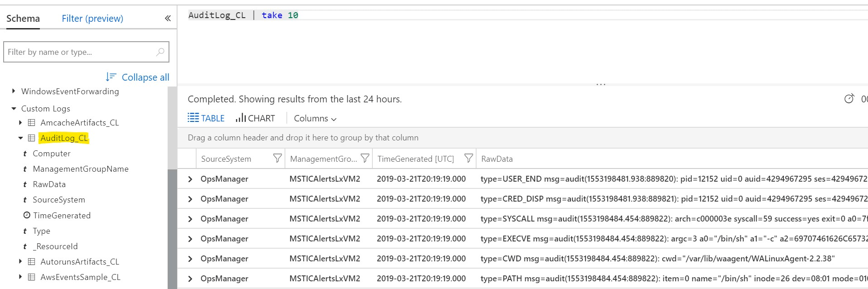Click the TimeGenerated clock icon

click(27, 215)
